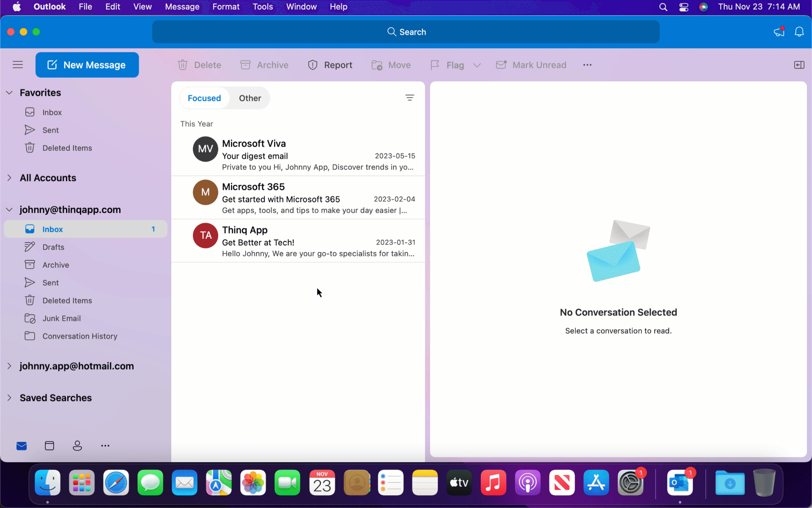Open App Store from the dock
Viewport: 812px width, 508px height.
pos(596,483)
